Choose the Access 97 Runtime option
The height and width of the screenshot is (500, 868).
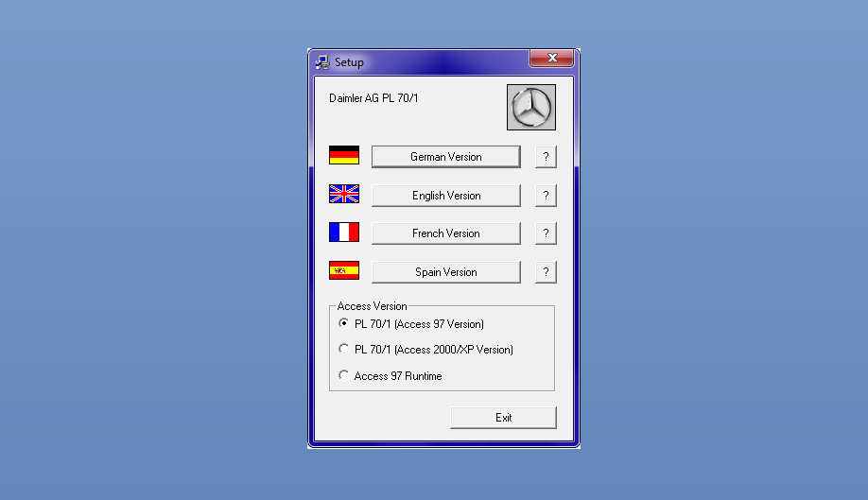tap(391, 375)
